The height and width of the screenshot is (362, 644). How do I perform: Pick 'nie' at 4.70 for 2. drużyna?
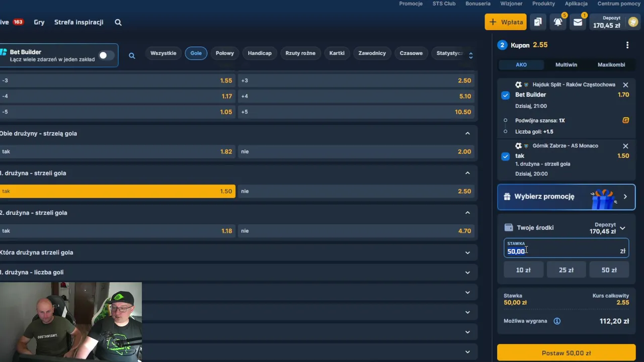point(356,231)
